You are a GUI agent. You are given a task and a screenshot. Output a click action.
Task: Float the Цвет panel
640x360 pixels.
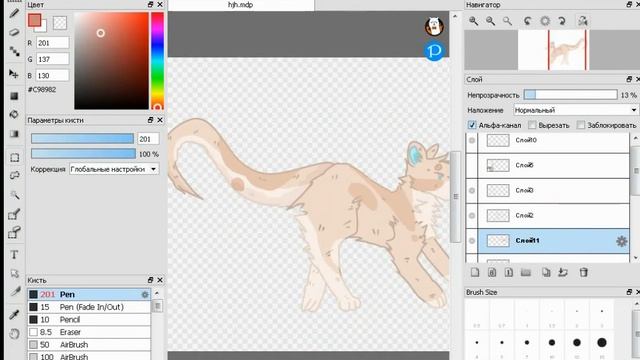click(150, 4)
